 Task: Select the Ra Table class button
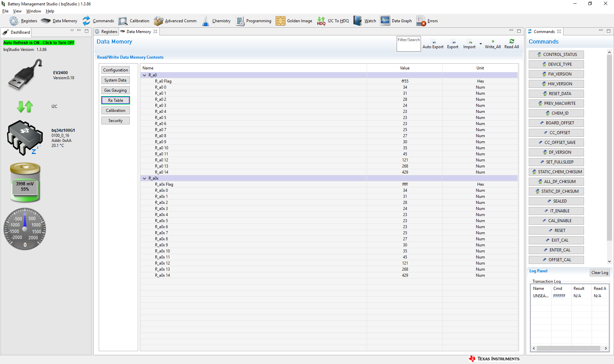tap(116, 100)
